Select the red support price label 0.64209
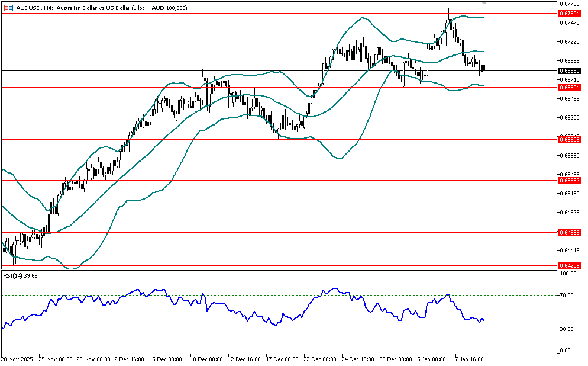Viewport: 588px width, 366px height. (568, 266)
